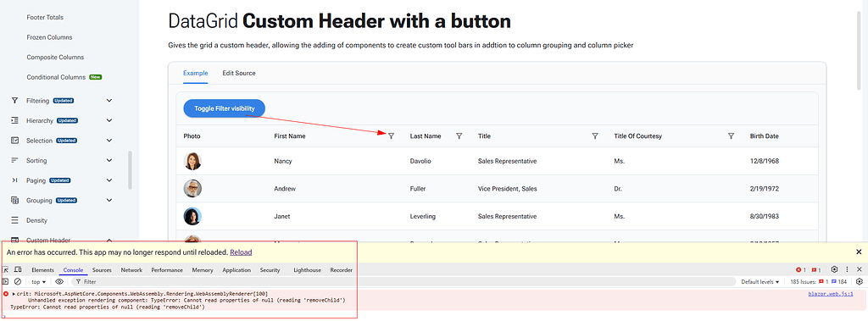Viewport: 868px width, 321px height.
Task: Click the Paging sidebar icon
Action: (x=15, y=180)
